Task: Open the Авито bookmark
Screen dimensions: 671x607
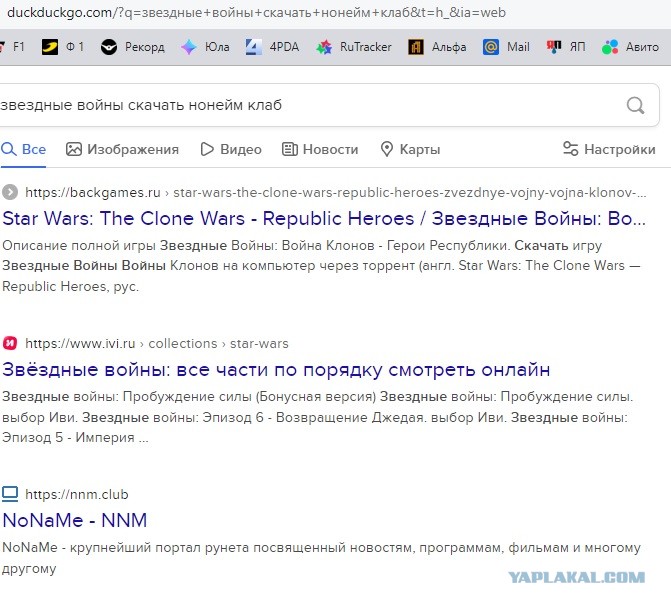Action: coord(630,47)
